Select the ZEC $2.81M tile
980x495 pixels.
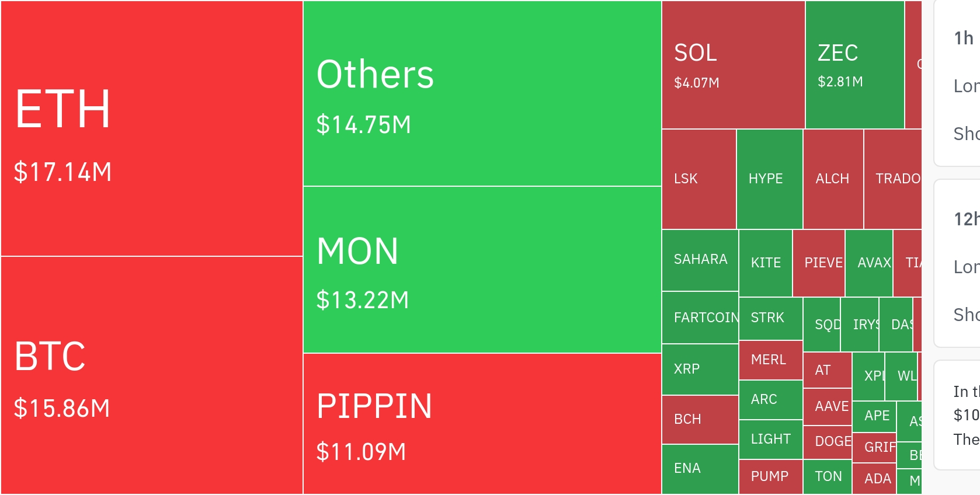[x=854, y=65]
